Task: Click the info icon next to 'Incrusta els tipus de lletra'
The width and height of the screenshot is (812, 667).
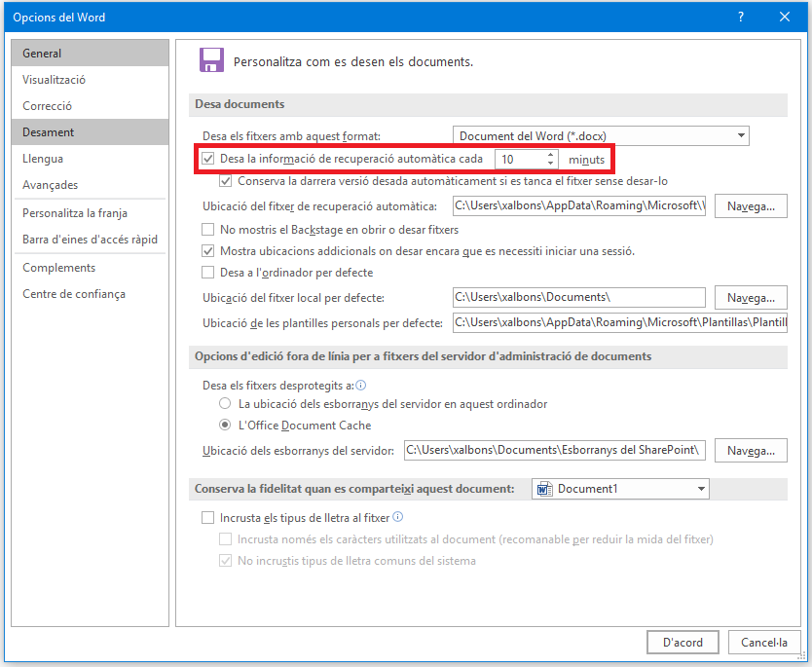Action: click(397, 518)
